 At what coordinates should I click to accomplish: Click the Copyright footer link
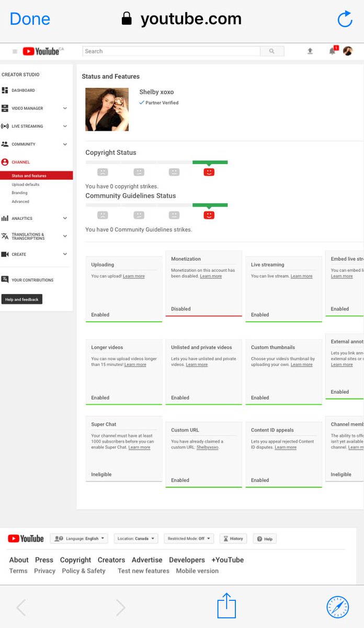75,560
